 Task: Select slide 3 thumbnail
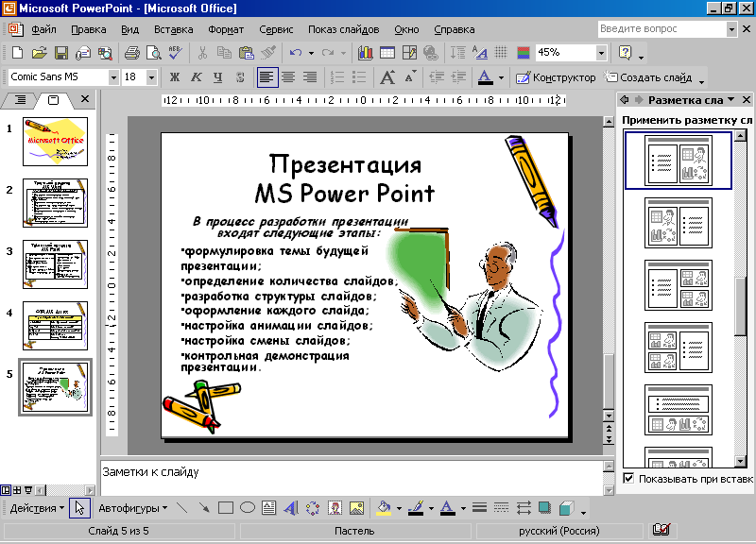tap(56, 264)
